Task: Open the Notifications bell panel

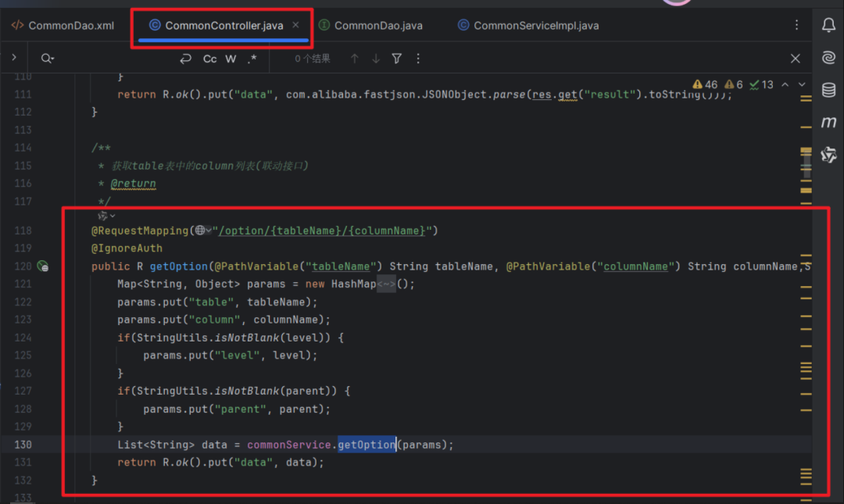Action: 828,25
